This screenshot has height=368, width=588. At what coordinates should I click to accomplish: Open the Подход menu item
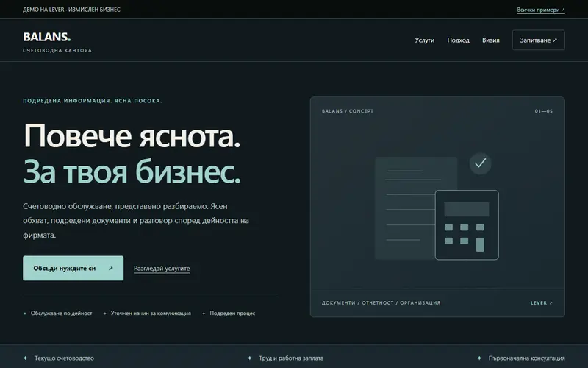458,40
